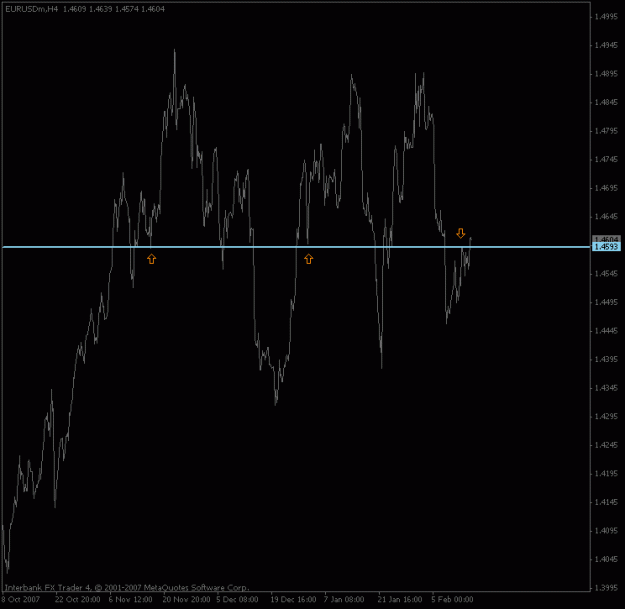Click the 1.4295 price scale label
625x609 pixels.
(606, 416)
